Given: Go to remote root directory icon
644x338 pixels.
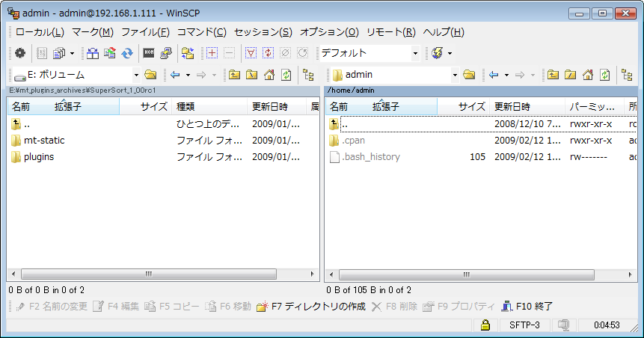Looking at the screenshot, I should point(570,75).
